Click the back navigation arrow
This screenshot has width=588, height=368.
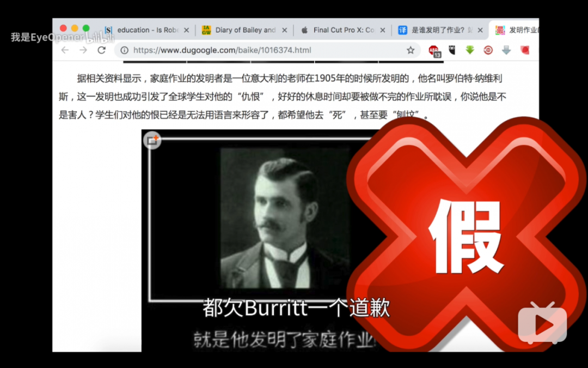65,50
